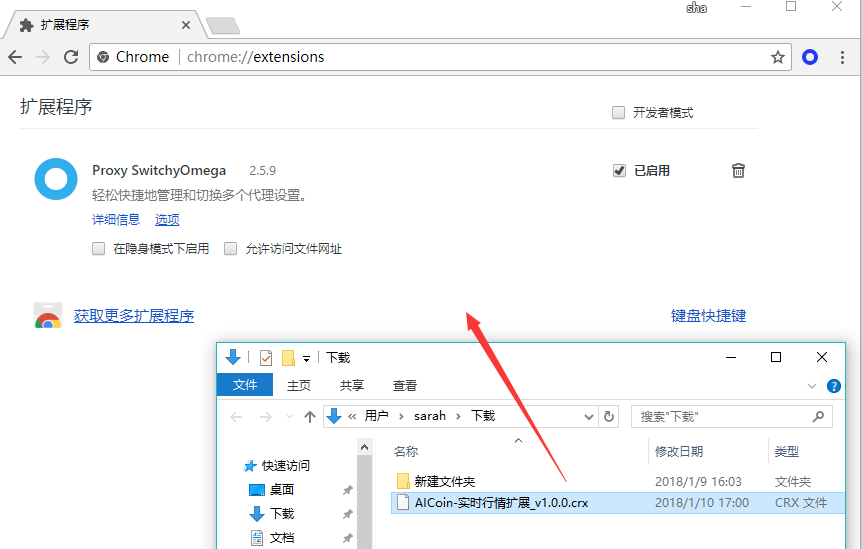Go back with Chrome's back arrow
The height and width of the screenshot is (549, 863).
15,57
